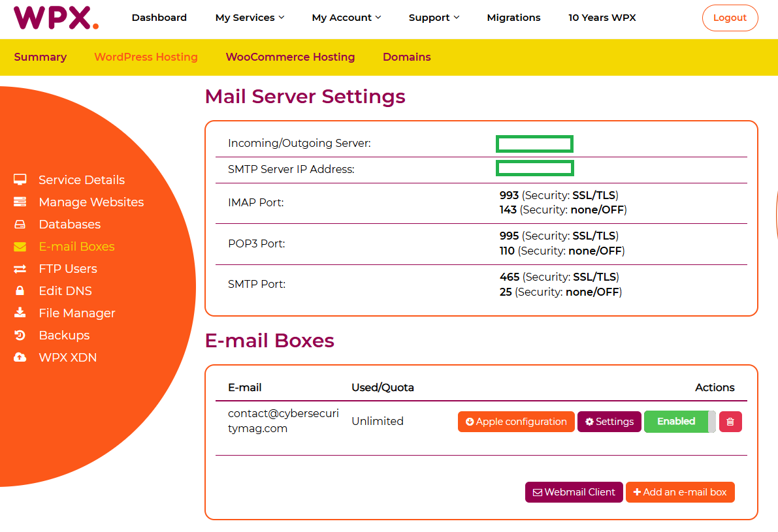Click the SMTP Server IP Address label
778x532 pixels.
point(291,170)
